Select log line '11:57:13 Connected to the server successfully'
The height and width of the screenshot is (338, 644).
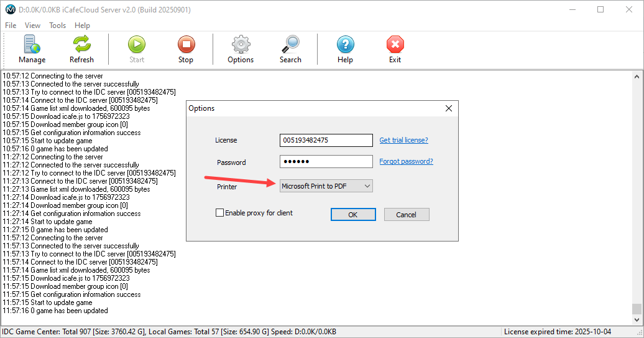[71, 245]
